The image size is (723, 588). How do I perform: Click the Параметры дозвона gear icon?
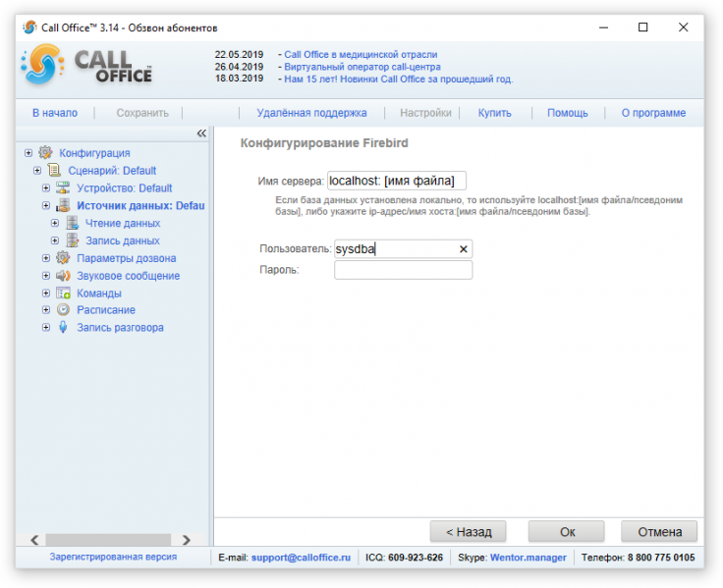(x=63, y=257)
